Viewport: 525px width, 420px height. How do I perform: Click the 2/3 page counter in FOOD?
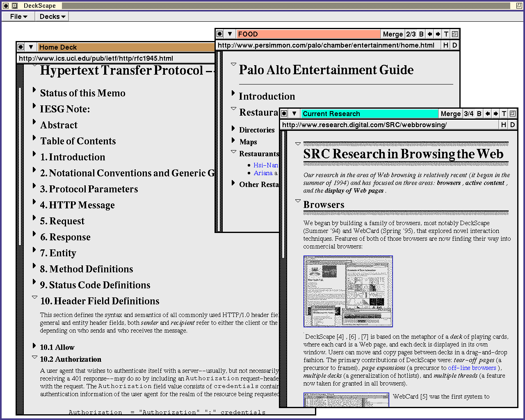(411, 34)
